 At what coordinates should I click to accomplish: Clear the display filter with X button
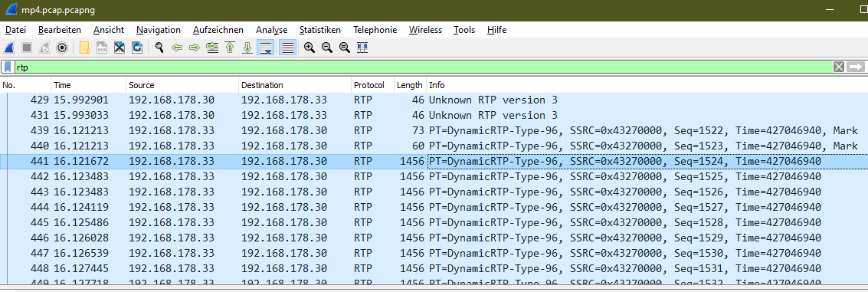pos(839,67)
